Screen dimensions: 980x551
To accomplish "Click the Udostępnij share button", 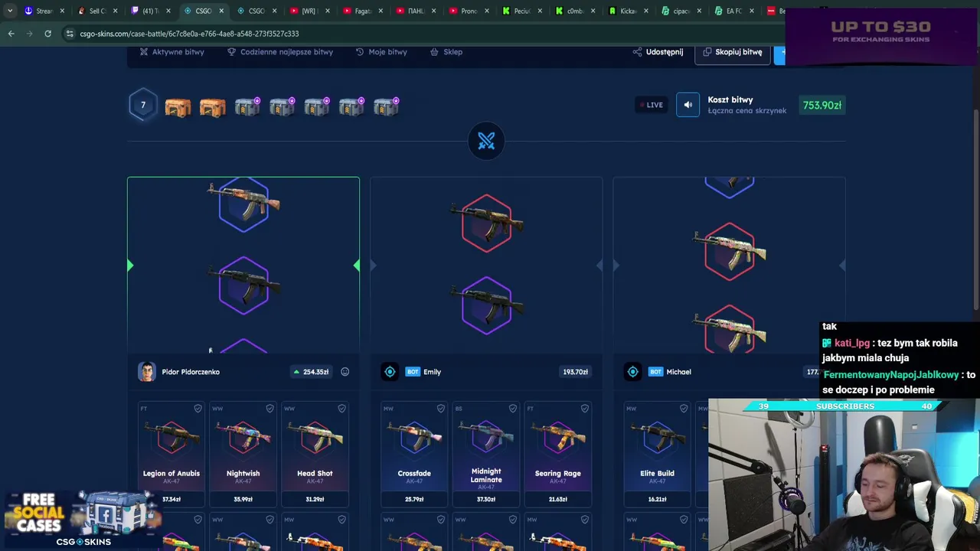I will click(658, 52).
